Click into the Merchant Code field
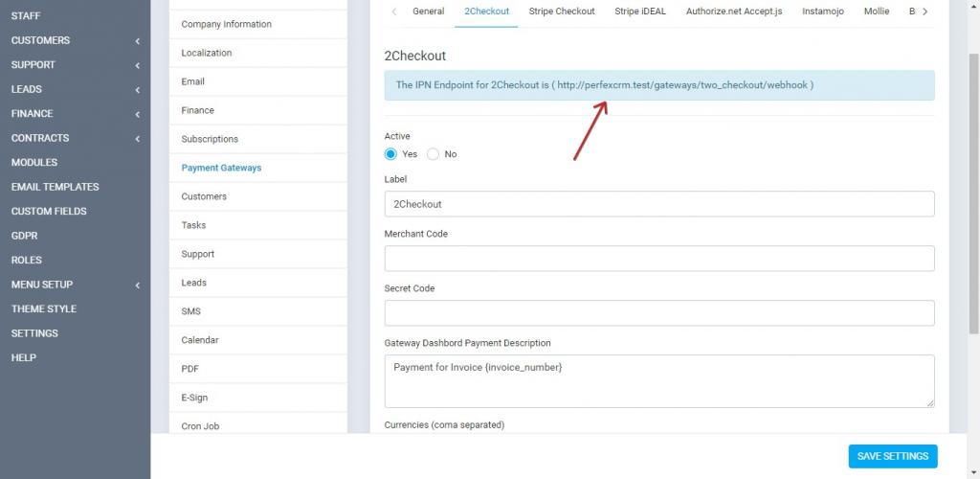This screenshot has height=479, width=980. 658,259
